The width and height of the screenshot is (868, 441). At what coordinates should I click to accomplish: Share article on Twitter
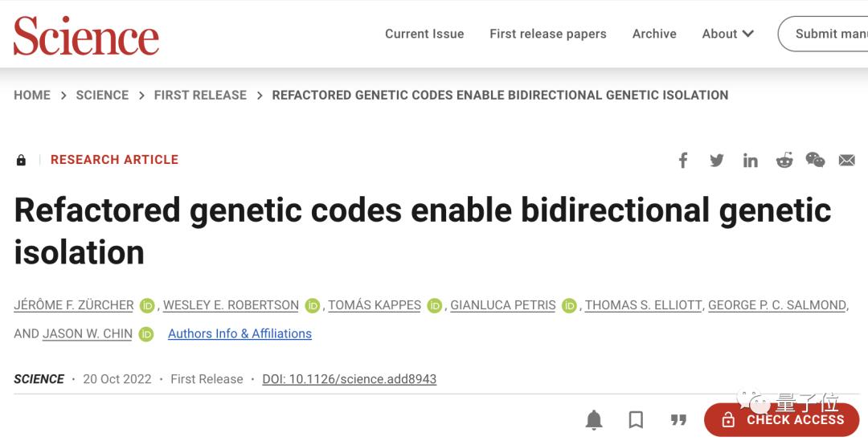717,161
